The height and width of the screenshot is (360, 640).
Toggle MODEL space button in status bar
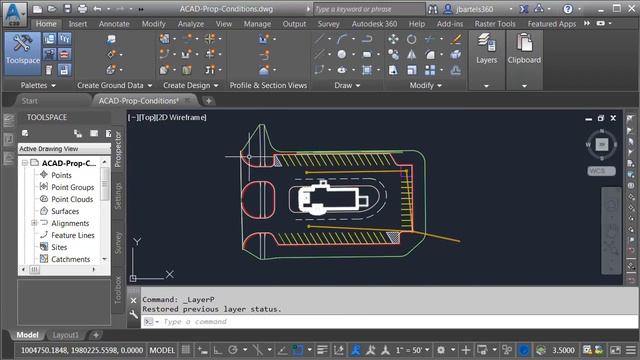point(162,350)
